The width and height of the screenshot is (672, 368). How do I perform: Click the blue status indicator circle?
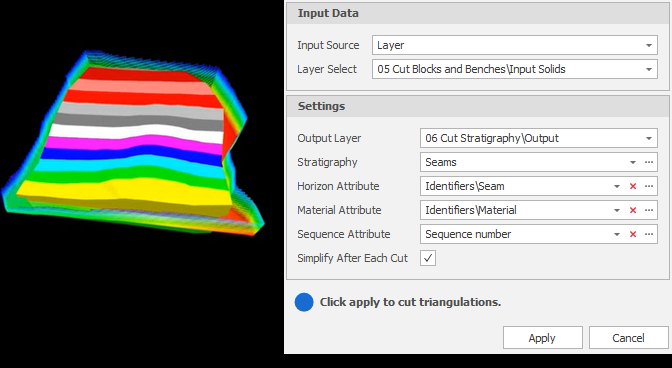click(x=304, y=302)
